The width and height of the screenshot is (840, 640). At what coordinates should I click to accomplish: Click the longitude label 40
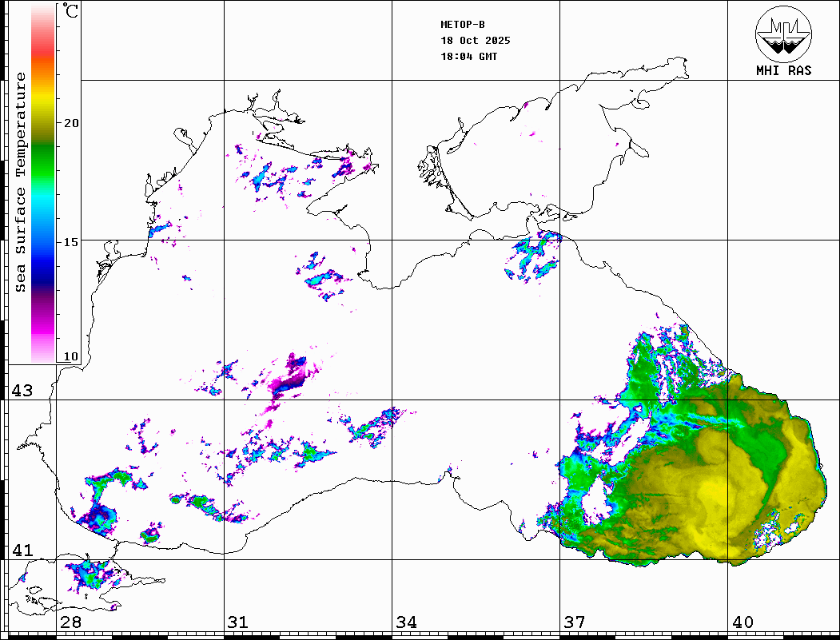(742, 622)
